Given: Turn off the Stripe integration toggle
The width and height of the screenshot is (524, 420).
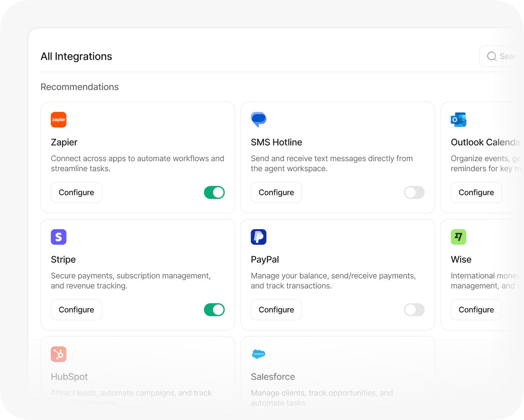Looking at the screenshot, I should click(x=214, y=310).
